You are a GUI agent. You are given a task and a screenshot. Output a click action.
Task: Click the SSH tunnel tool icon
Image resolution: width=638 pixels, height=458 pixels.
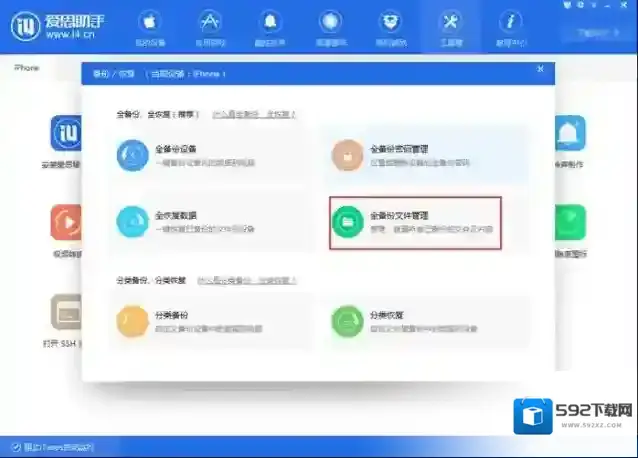(x=66, y=312)
